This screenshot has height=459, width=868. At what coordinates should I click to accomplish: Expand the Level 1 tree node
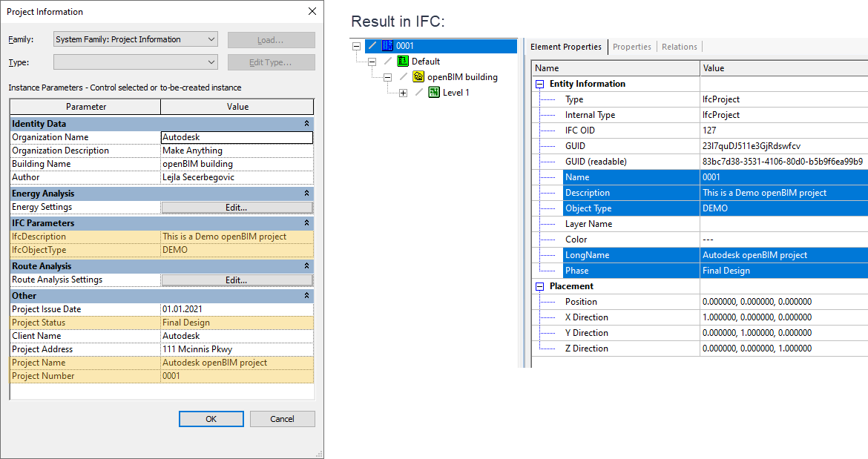pos(404,93)
